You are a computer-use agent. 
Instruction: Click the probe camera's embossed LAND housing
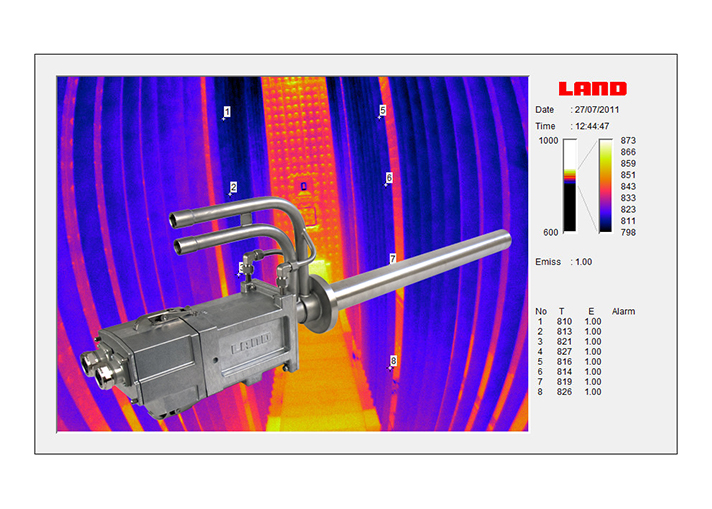point(250,343)
